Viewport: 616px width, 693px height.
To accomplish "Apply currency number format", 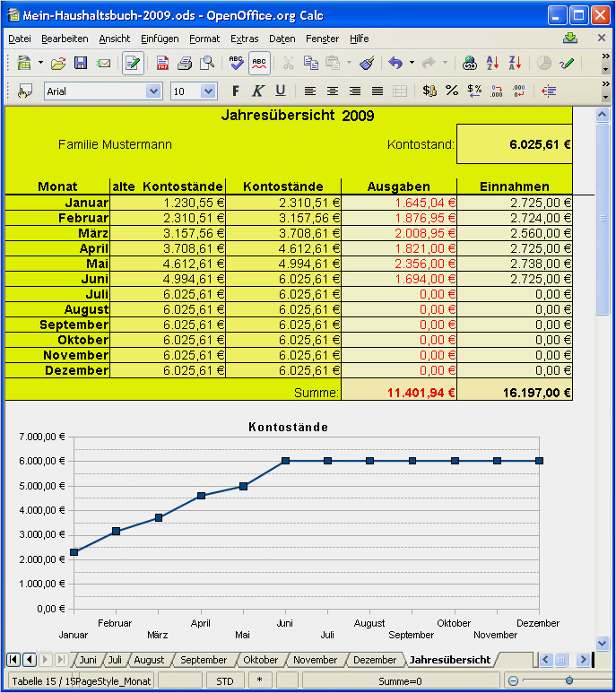I will click(x=429, y=91).
